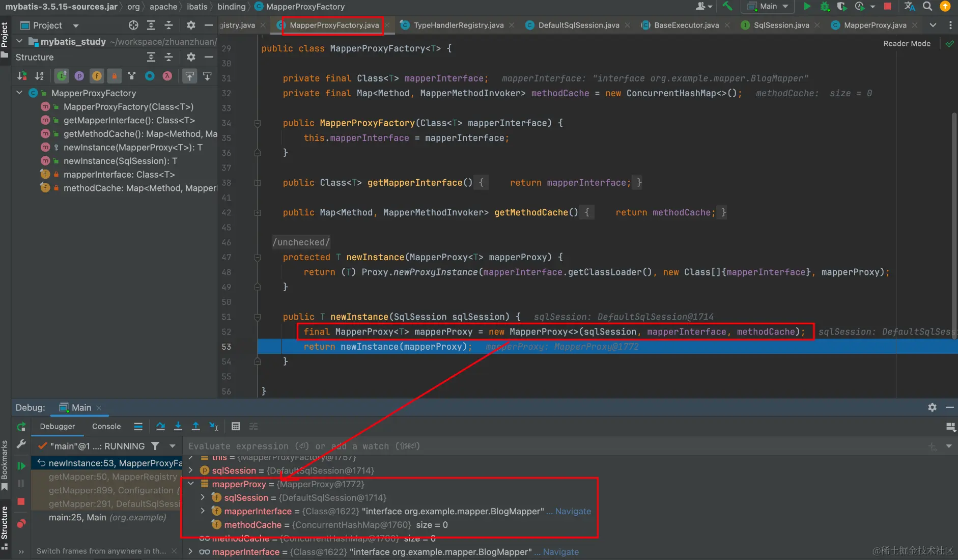Viewport: 958px width, 560px height.
Task: Toggle Sort by Visibility in Structure
Action: (x=22, y=76)
